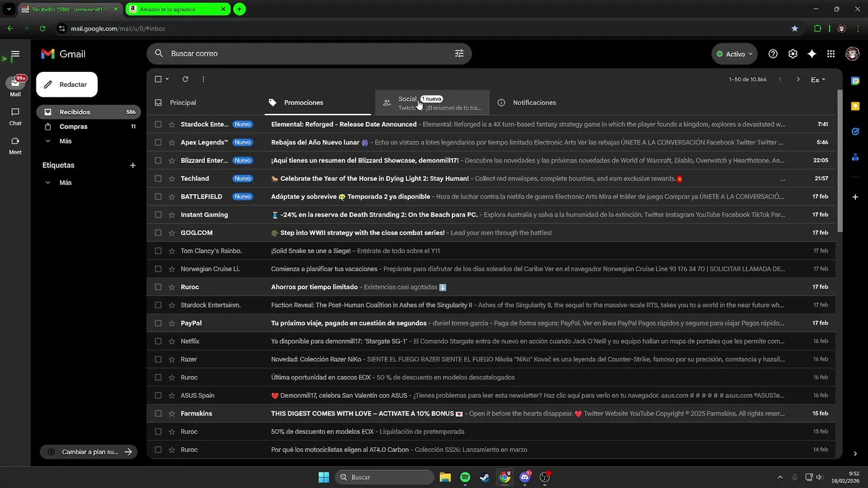
Task: Open the Activo status dropdown
Action: pyautogui.click(x=734, y=54)
